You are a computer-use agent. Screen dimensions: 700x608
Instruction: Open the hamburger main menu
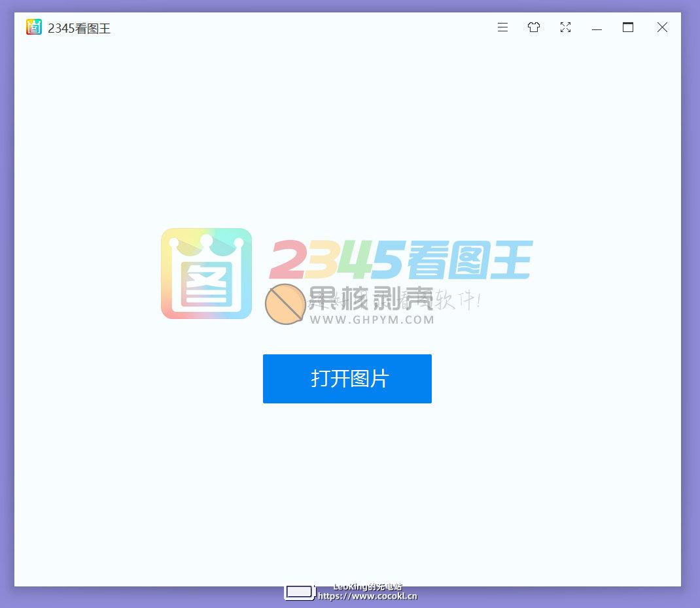point(502,27)
